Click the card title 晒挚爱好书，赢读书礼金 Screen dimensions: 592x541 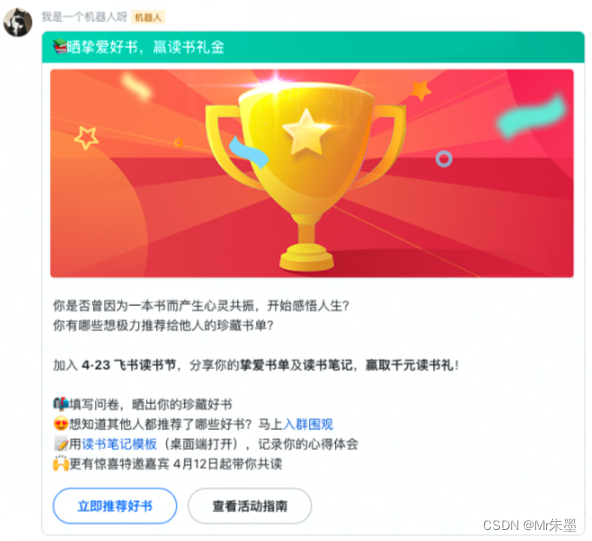coord(146,48)
